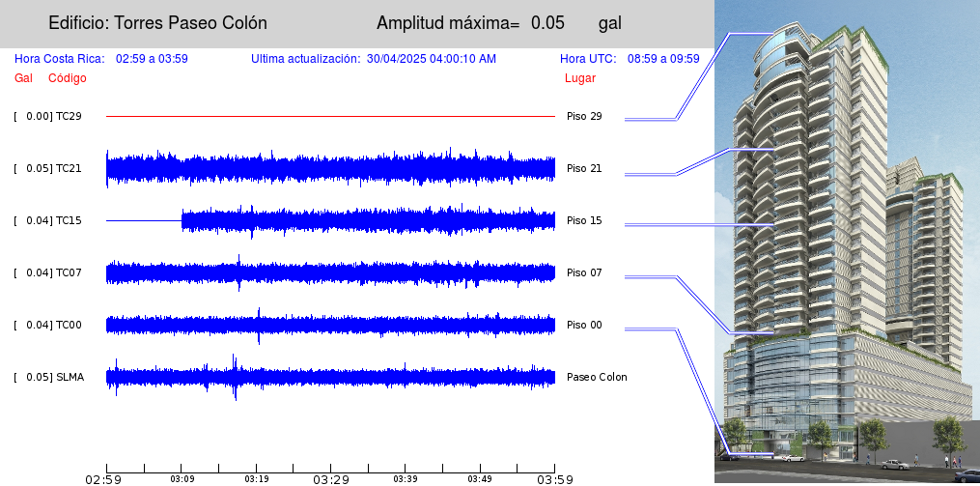Click the 'Paseo Colon' location label
Screen dimensions: 980x486
click(x=597, y=377)
